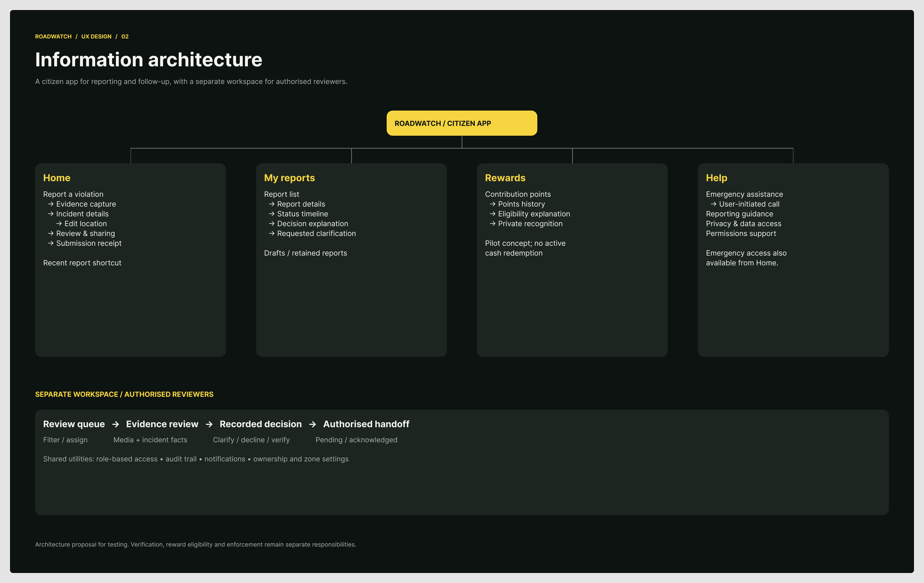The image size is (924, 583).
Task: Click the Help section heading
Action: [x=716, y=178]
